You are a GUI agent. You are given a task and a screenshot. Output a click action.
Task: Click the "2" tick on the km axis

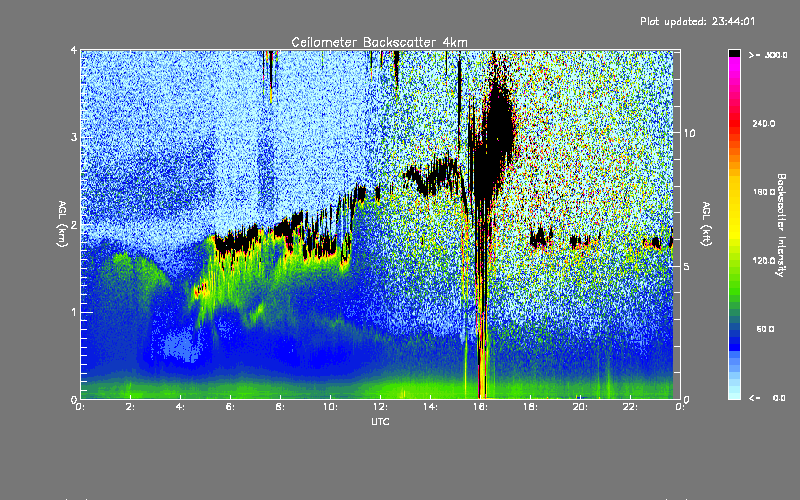click(74, 224)
